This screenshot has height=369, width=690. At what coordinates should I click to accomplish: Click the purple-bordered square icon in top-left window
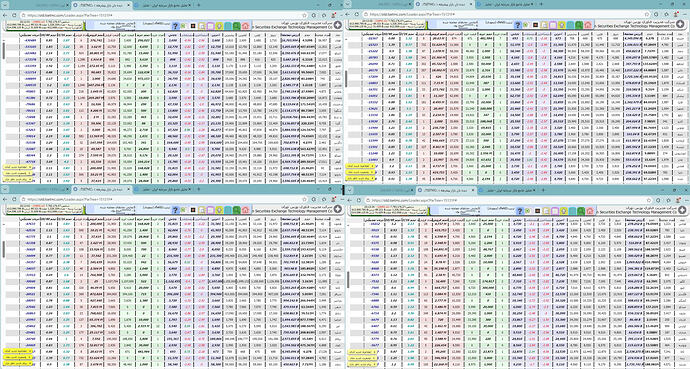coord(210,26)
